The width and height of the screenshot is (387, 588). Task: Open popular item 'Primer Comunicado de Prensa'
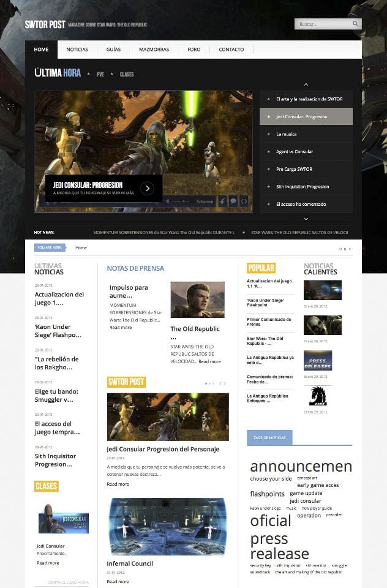(x=269, y=322)
